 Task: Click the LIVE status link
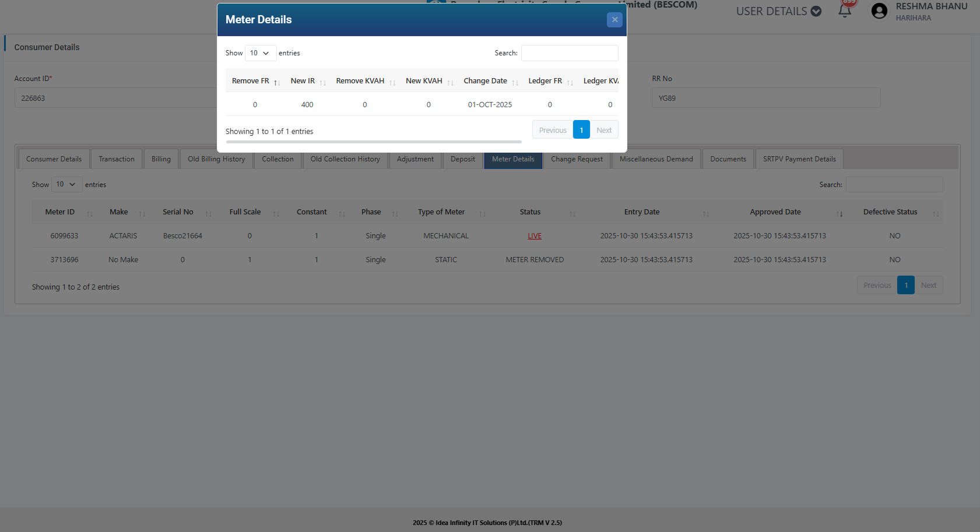click(x=535, y=236)
